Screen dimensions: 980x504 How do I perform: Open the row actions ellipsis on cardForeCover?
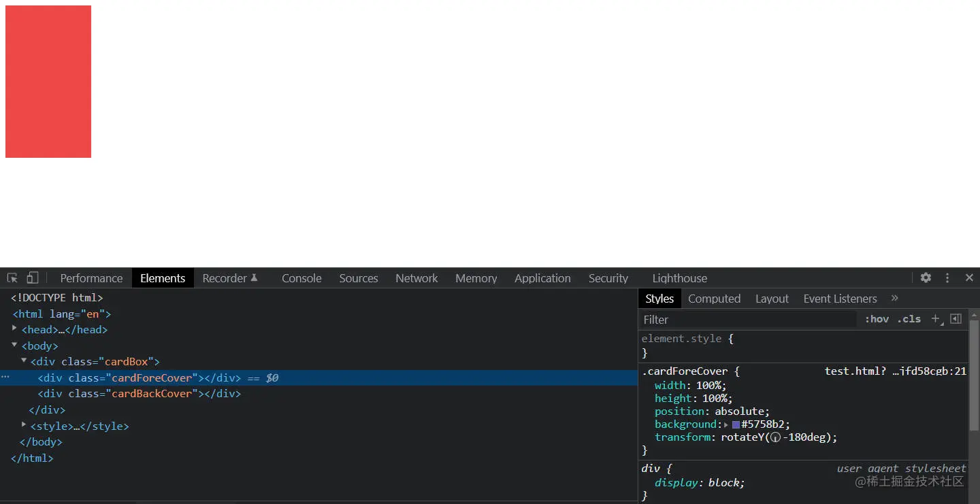5,377
